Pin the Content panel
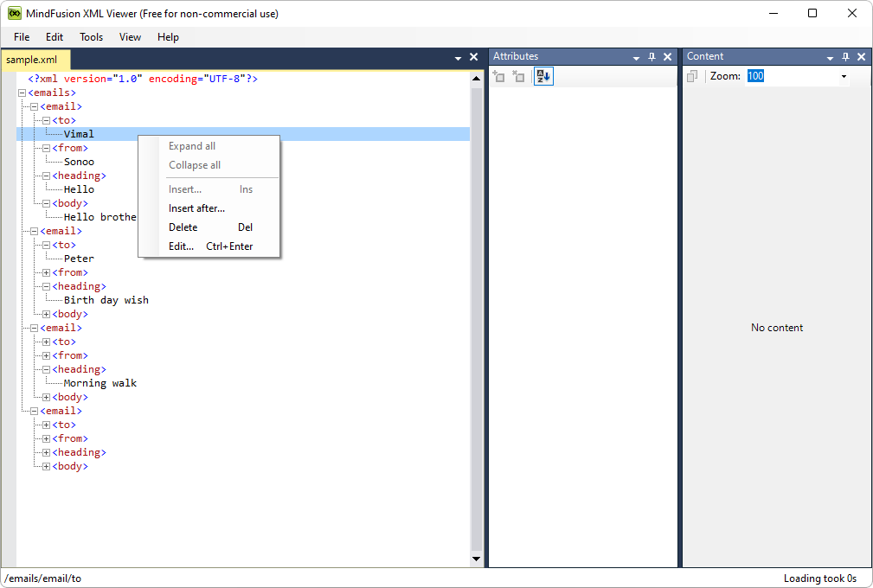Viewport: 873px width, 588px height. tap(845, 57)
